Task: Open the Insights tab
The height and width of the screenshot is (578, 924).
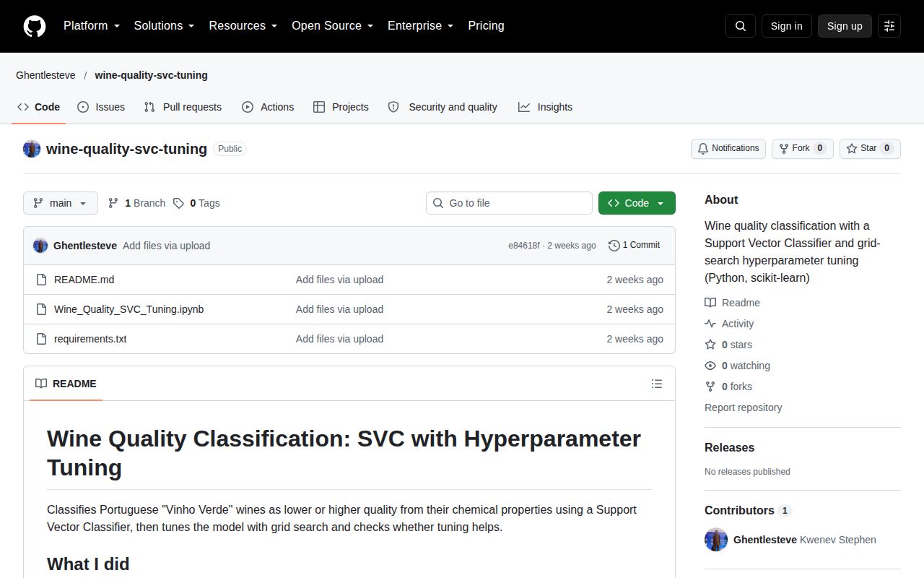Action: click(x=546, y=107)
